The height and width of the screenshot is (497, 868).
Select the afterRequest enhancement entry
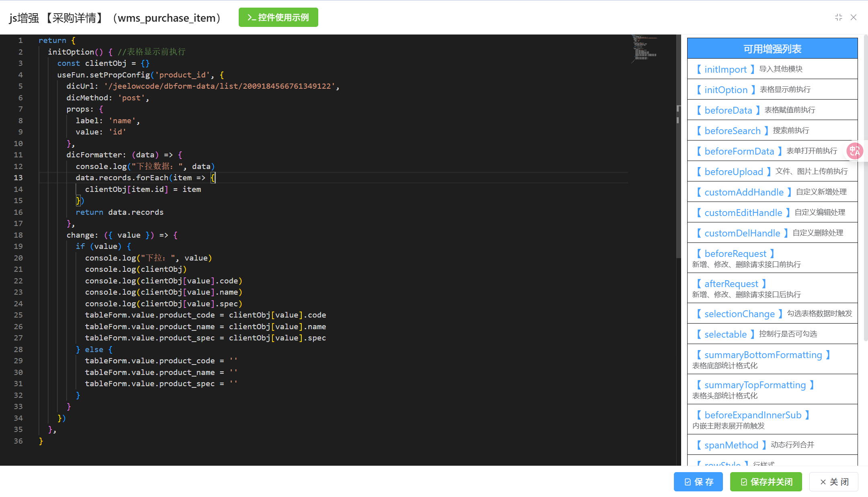[x=731, y=284]
